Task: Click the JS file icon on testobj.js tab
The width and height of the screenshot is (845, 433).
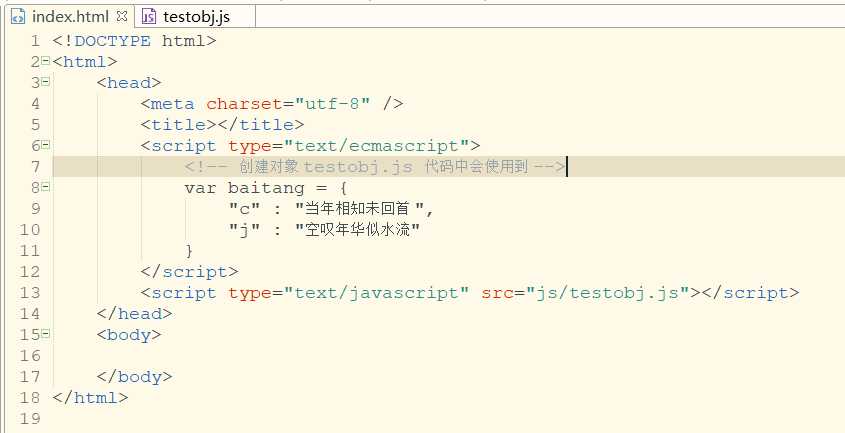Action: pos(149,17)
